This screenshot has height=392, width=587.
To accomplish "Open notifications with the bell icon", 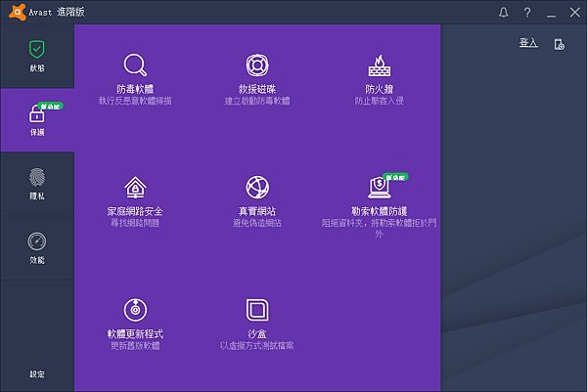I will [504, 13].
